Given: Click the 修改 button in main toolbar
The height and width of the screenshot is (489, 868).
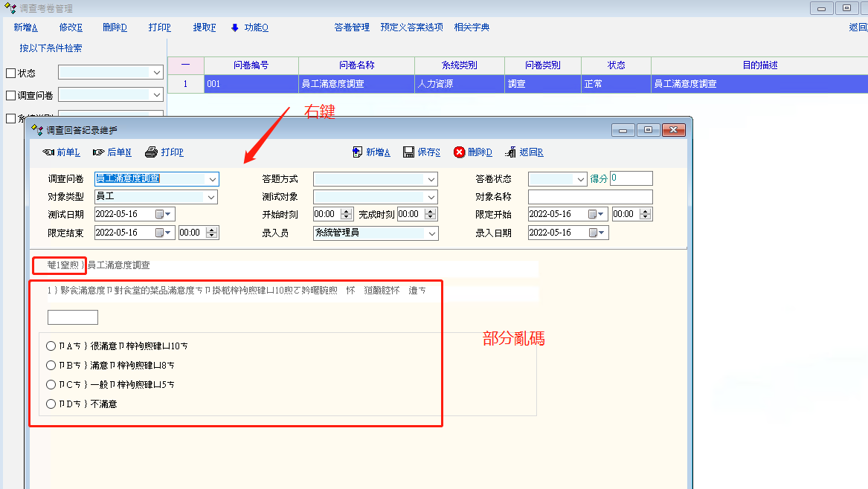Looking at the screenshot, I should tap(71, 27).
